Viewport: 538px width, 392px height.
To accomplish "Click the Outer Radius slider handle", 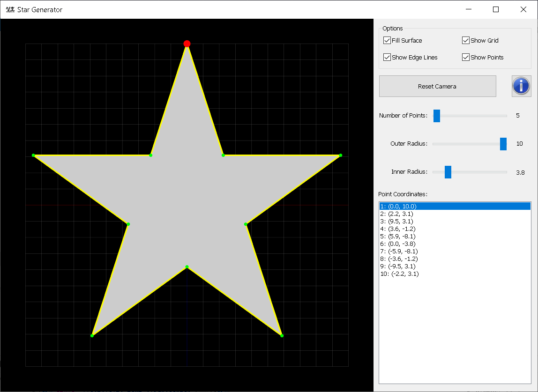I will (x=503, y=144).
